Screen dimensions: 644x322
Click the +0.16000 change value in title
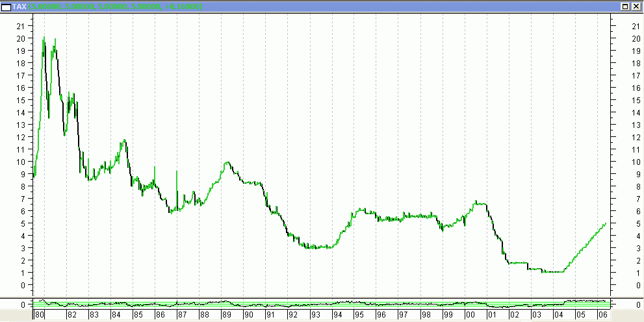tap(184, 7)
